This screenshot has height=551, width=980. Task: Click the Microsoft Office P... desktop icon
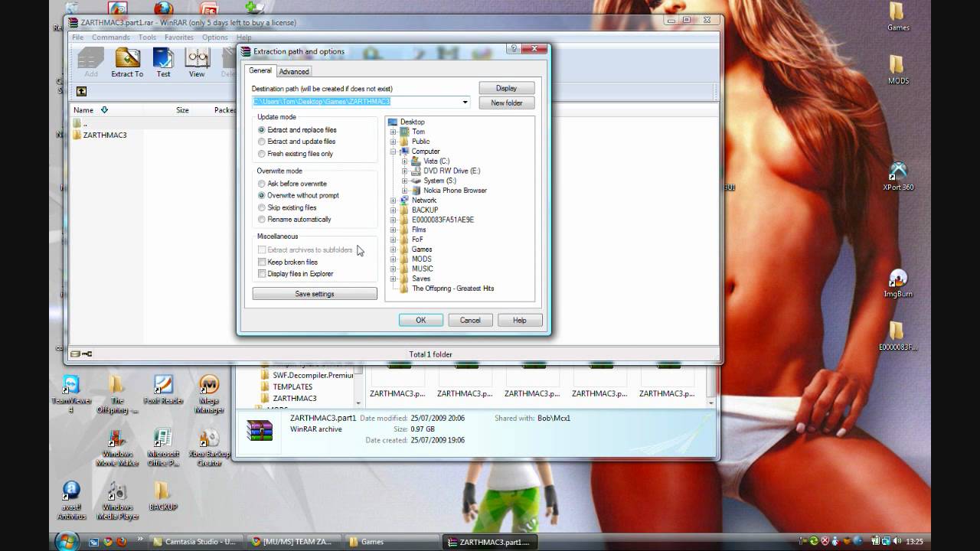click(x=162, y=448)
